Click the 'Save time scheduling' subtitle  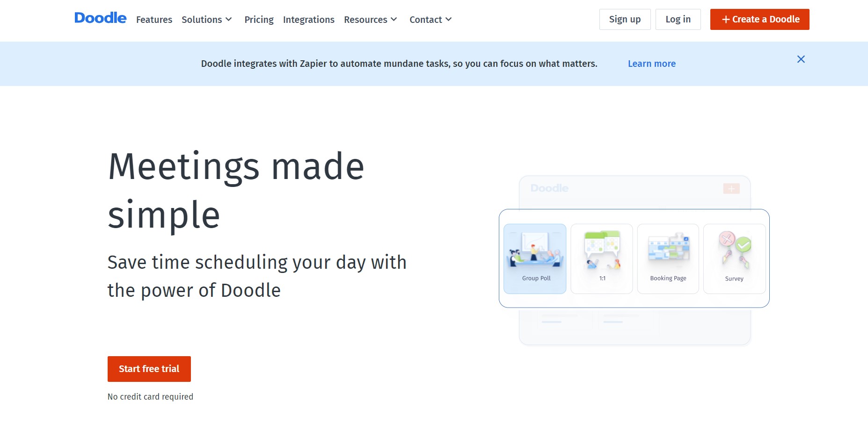tap(257, 276)
